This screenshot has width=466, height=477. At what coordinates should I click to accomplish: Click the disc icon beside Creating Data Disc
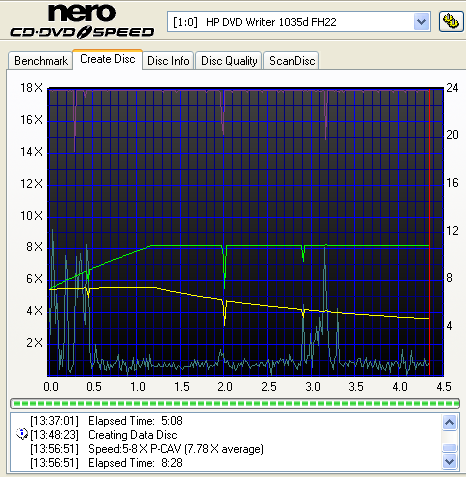tap(22, 434)
